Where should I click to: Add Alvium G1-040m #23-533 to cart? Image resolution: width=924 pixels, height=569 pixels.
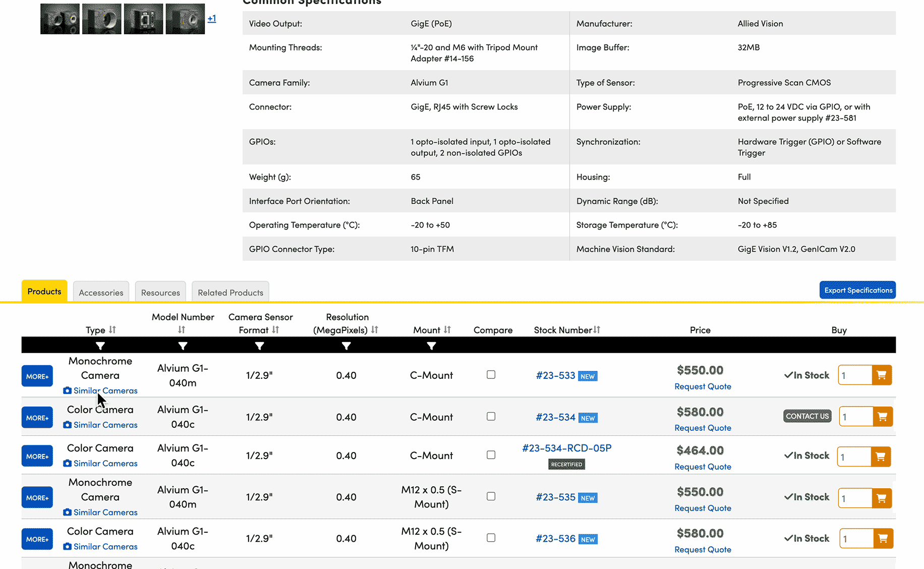click(x=882, y=375)
